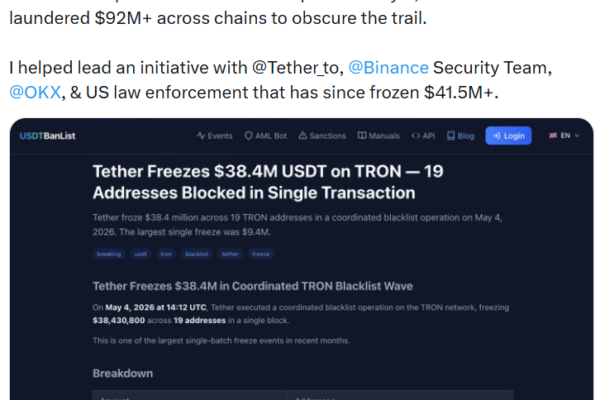Click the Blog page icon
Image resolution: width=600 pixels, height=400 pixels.
[x=451, y=136]
